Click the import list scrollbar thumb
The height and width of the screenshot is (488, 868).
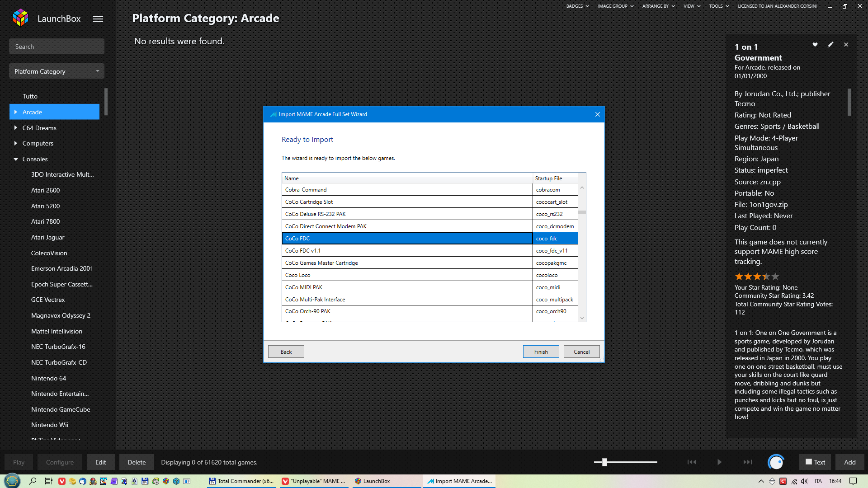click(582, 212)
